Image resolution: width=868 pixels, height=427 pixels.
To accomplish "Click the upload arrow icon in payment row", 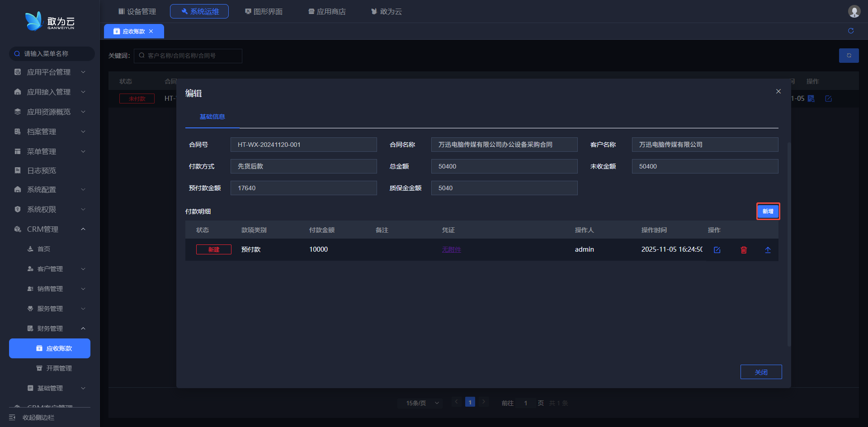I will click(768, 250).
